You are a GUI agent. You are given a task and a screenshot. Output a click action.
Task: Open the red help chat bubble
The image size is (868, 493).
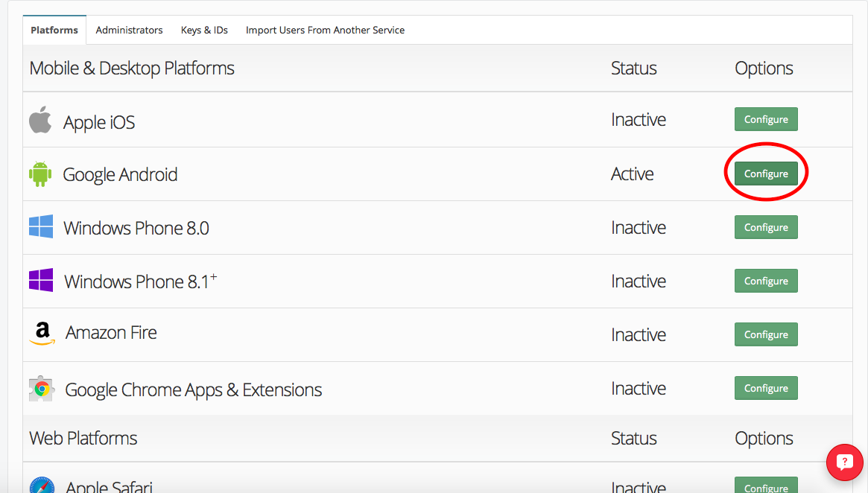coord(845,462)
